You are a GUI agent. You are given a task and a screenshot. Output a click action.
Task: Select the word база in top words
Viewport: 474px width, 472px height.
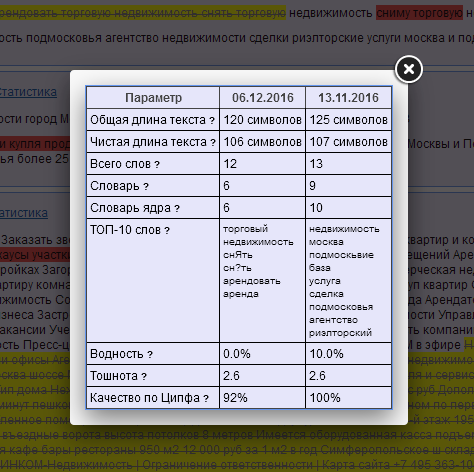tap(320, 268)
